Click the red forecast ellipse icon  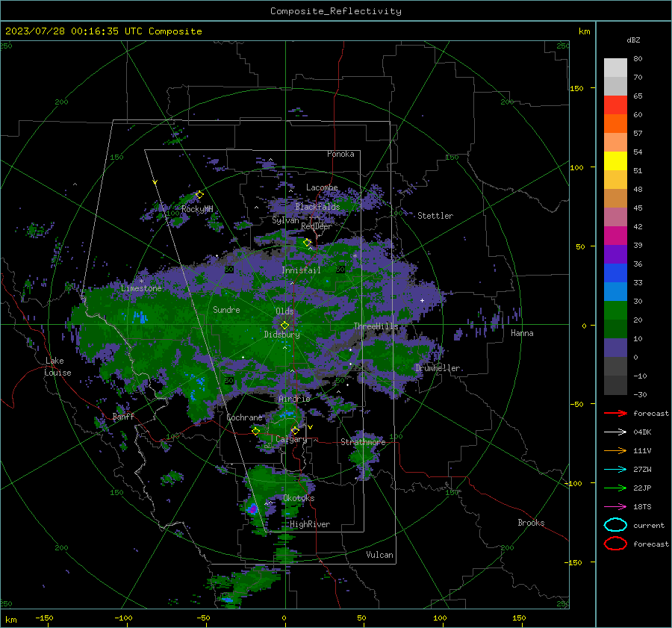coord(615,544)
